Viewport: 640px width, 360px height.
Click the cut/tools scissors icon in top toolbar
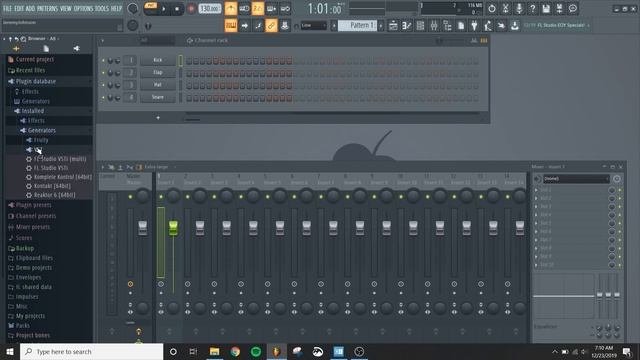[505, 8]
